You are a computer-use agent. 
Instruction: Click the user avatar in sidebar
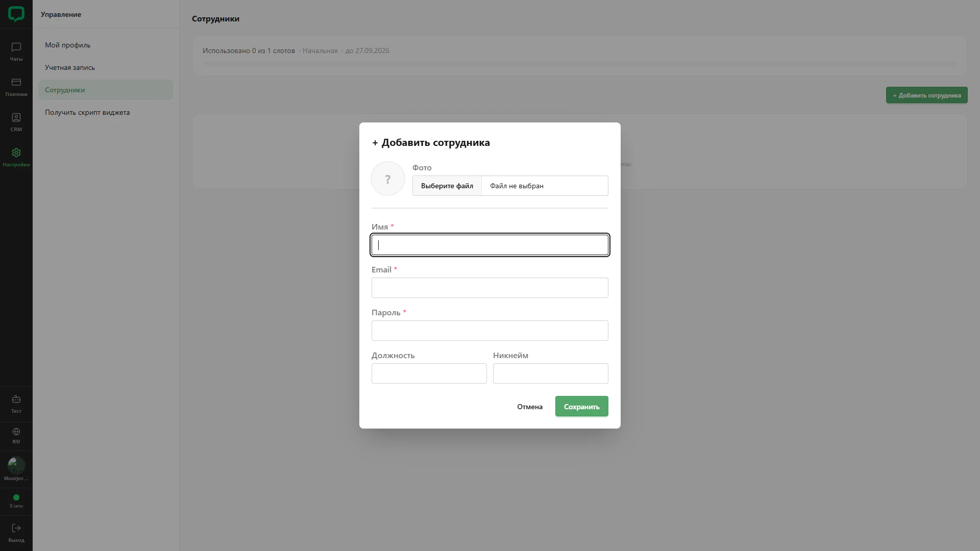[16, 465]
